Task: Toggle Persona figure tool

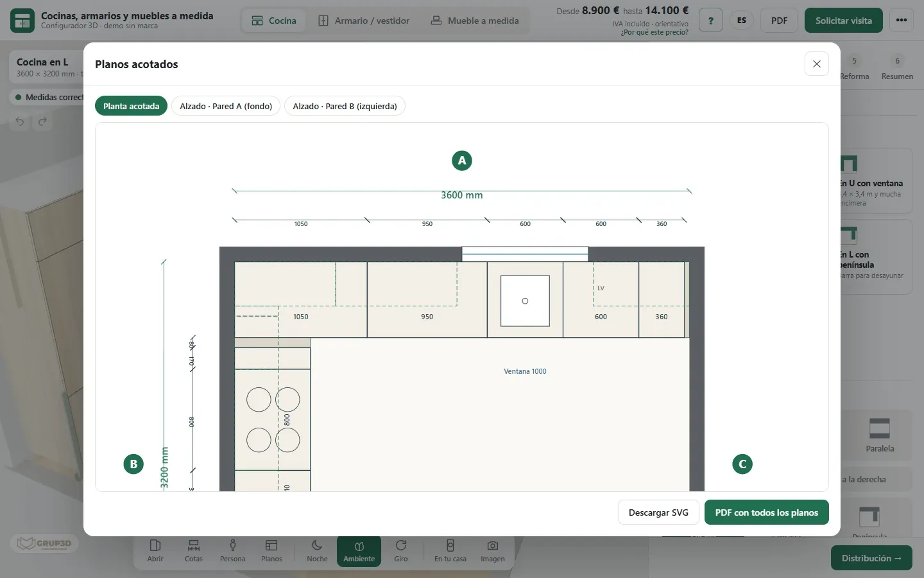Action: point(232,550)
